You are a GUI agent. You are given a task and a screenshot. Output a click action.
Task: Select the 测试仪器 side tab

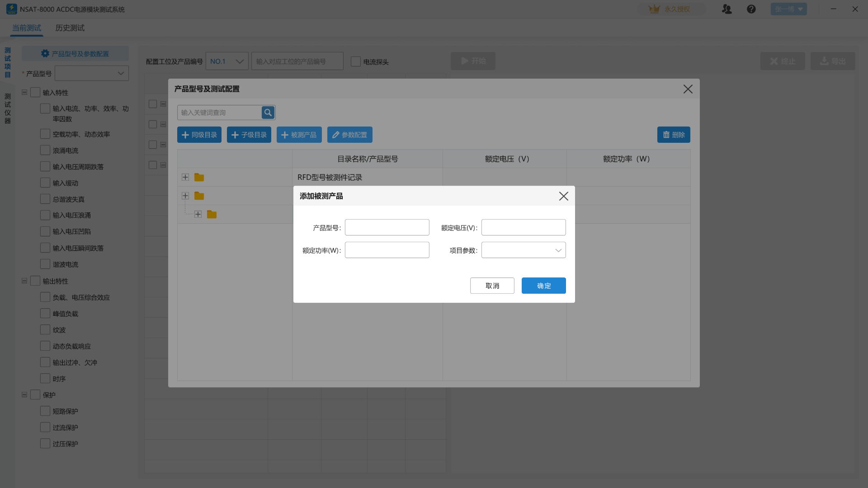tap(8, 108)
